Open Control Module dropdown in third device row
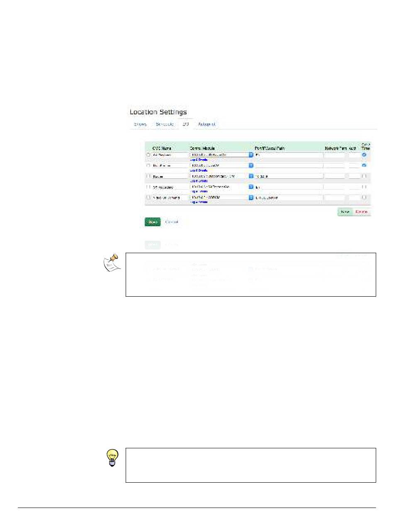Viewport: 394px width, 532px height. click(221, 176)
